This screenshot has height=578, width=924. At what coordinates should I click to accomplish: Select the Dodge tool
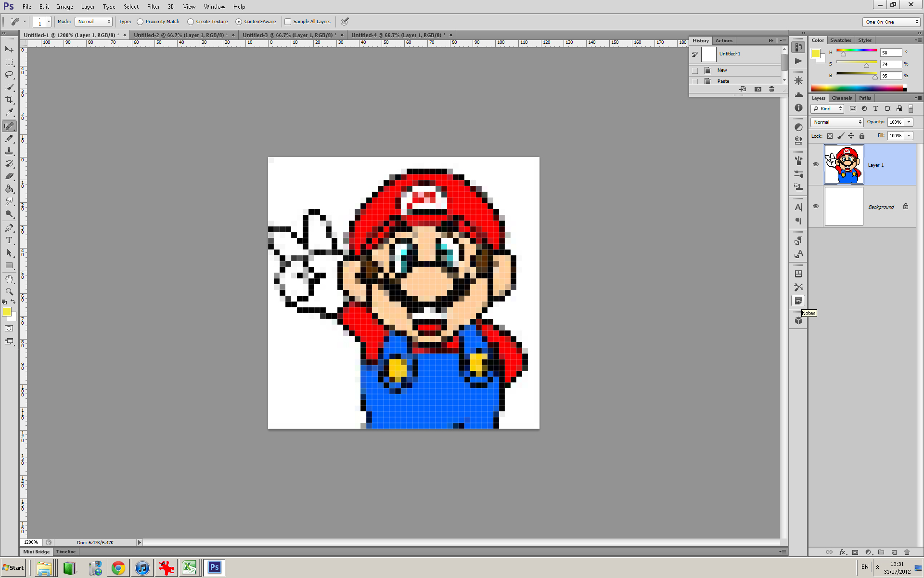click(x=9, y=214)
